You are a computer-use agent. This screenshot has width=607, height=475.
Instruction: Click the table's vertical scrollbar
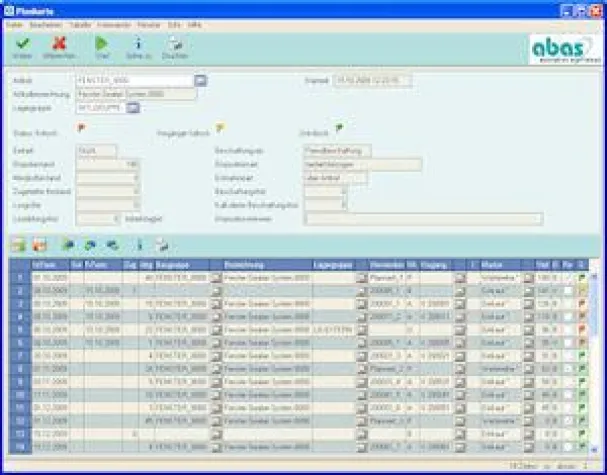(597, 350)
